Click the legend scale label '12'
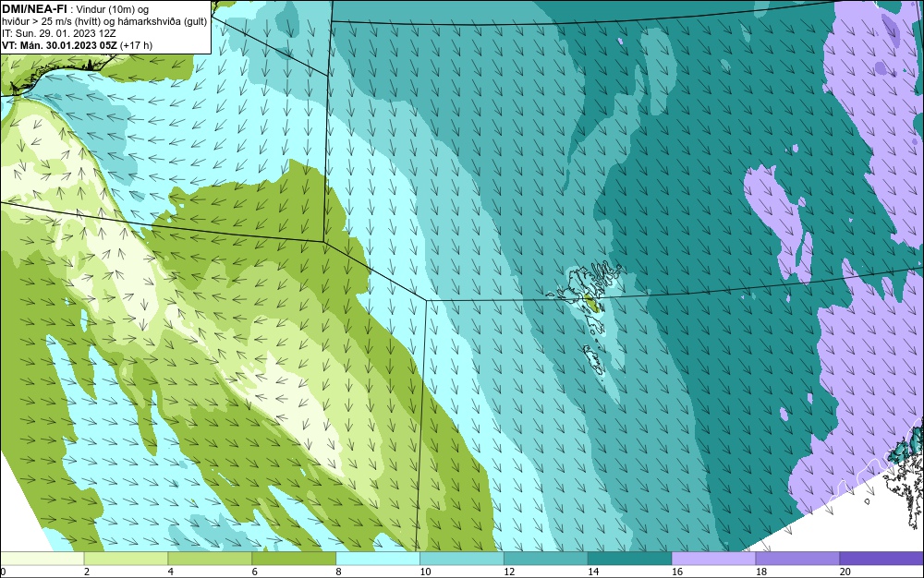Image resolution: width=924 pixels, height=578 pixels. [509, 572]
